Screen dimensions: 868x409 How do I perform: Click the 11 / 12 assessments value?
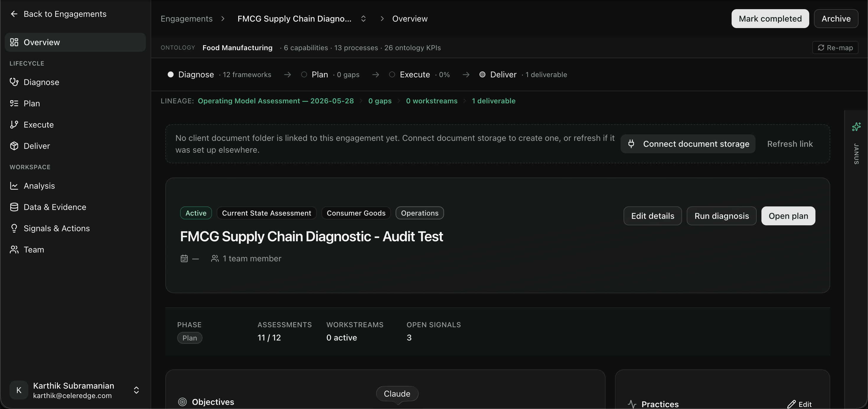click(x=269, y=337)
